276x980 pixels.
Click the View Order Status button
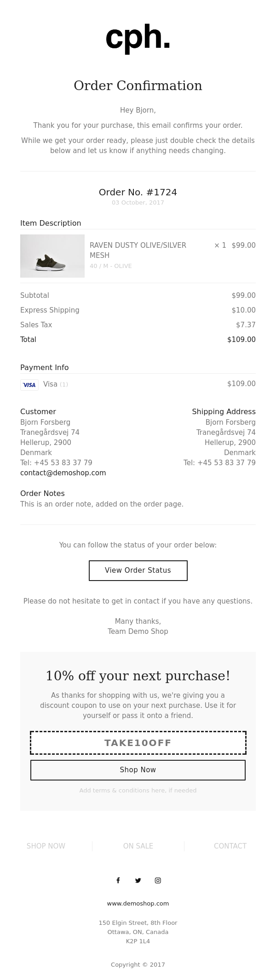pyautogui.click(x=138, y=570)
